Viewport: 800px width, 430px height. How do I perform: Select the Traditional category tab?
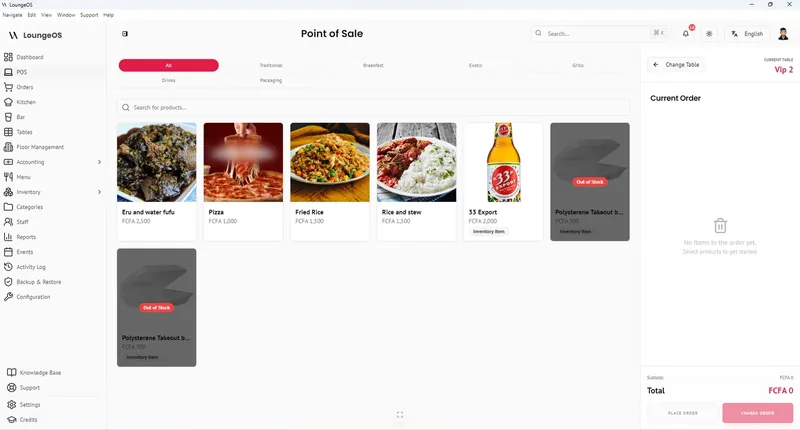tap(271, 65)
